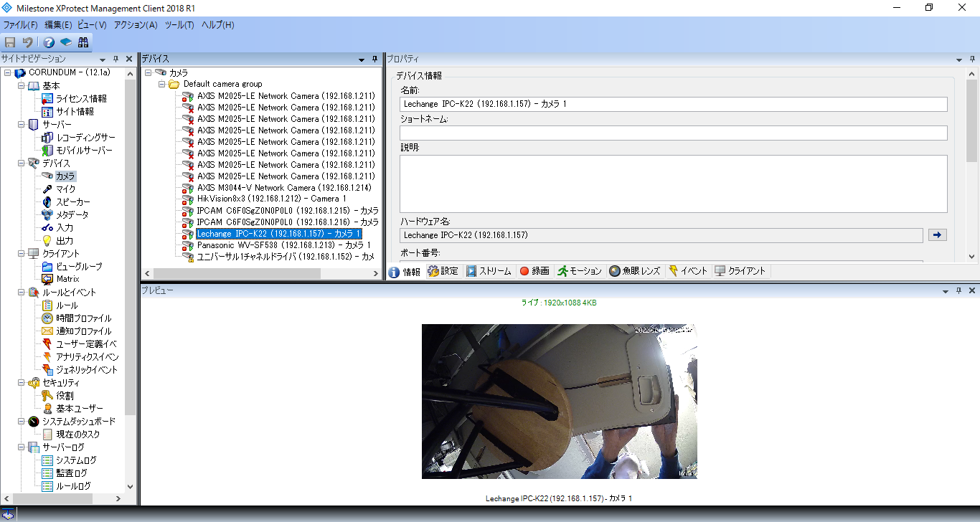The height and width of the screenshot is (522, 980).
Task: Switch to the ストリーム tab
Action: tap(489, 271)
